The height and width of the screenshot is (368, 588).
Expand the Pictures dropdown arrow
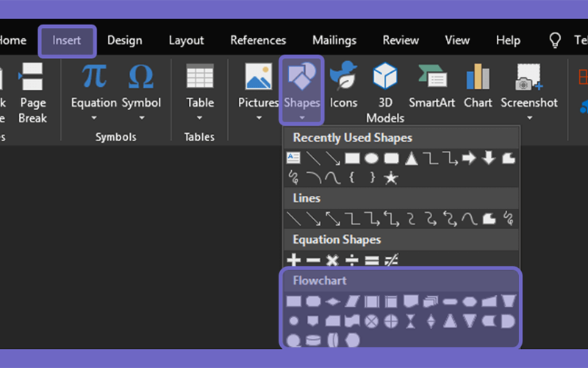[259, 118]
